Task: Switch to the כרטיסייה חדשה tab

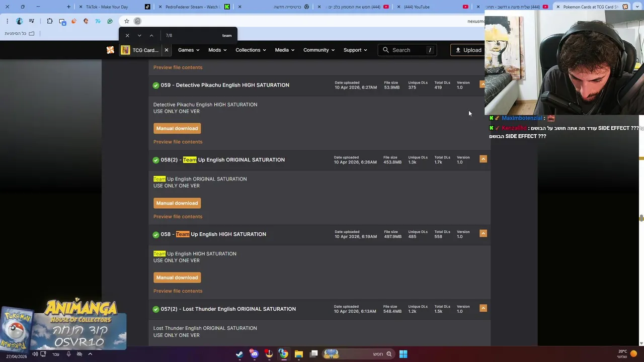Action: click(274, 7)
